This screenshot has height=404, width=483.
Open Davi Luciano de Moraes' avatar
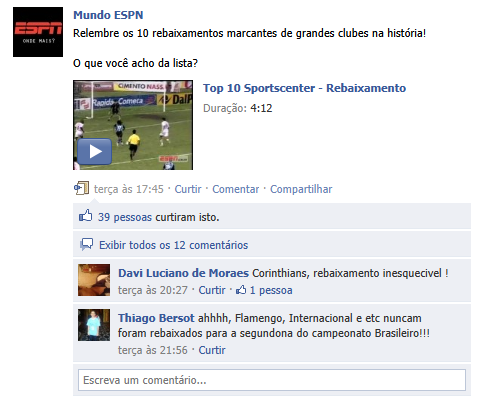tap(94, 280)
